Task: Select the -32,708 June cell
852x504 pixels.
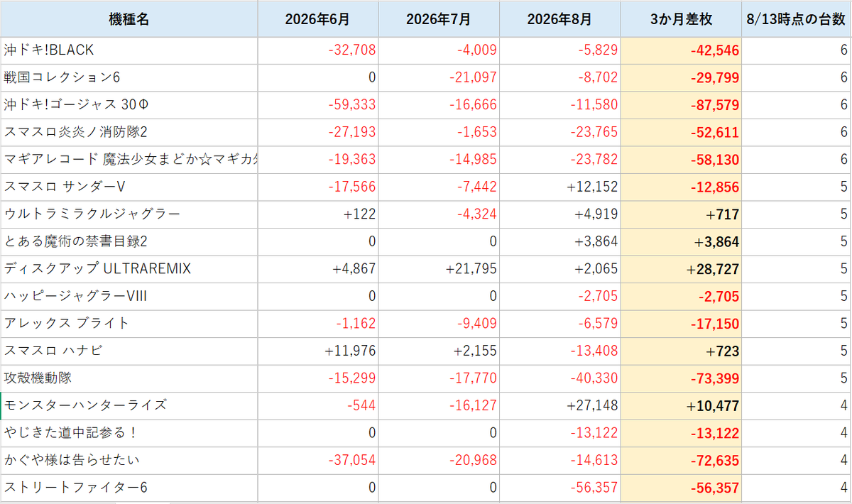Action: click(318, 50)
